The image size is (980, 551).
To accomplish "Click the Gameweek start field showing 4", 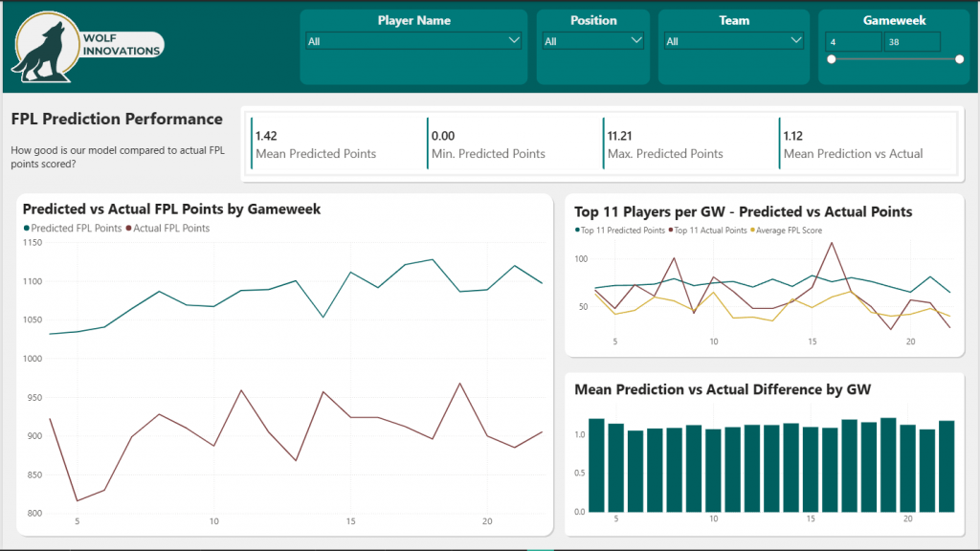I will coord(852,41).
